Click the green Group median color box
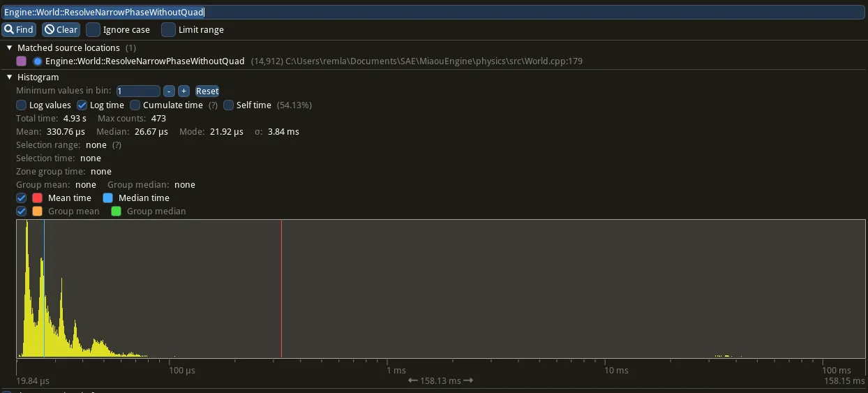This screenshot has width=868, height=393. (117, 212)
